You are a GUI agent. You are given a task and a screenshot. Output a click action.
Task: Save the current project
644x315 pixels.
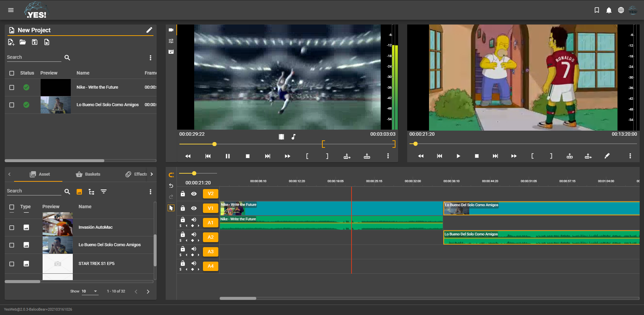pos(35,42)
